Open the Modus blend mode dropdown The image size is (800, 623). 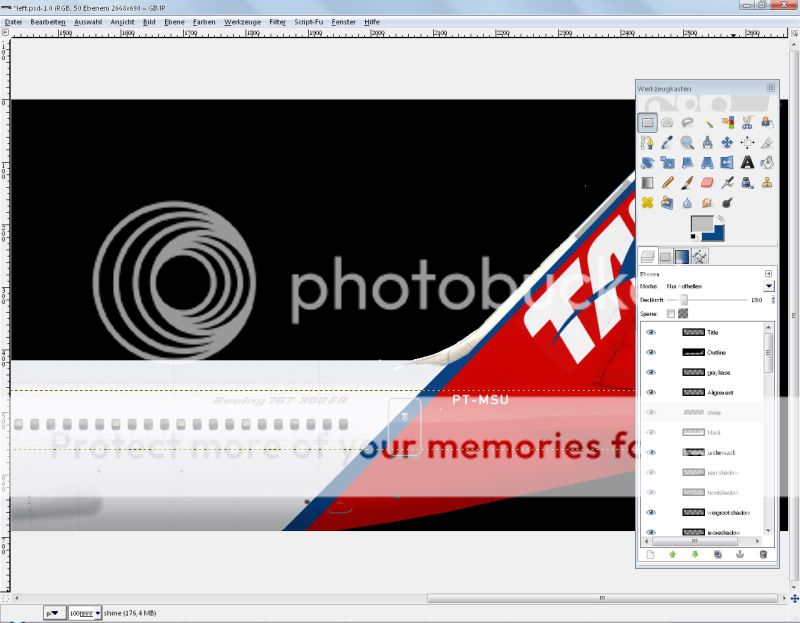pyautogui.click(x=768, y=286)
